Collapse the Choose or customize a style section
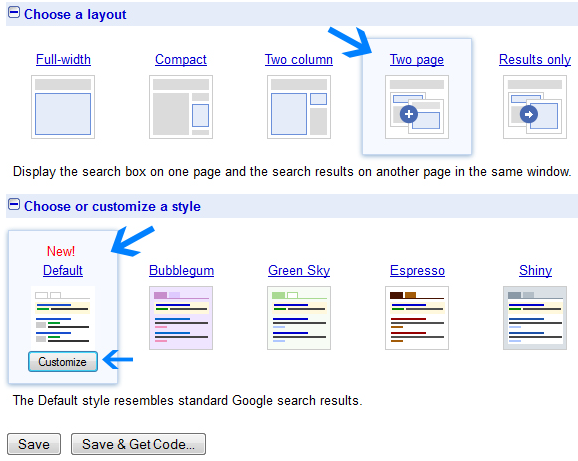The height and width of the screenshot is (461, 578). point(14,204)
